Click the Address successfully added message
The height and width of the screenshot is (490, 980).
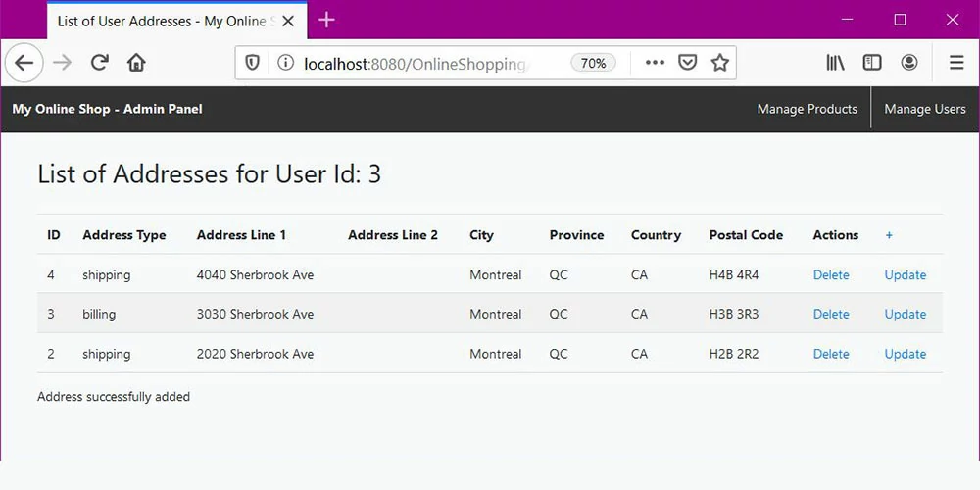(x=114, y=397)
